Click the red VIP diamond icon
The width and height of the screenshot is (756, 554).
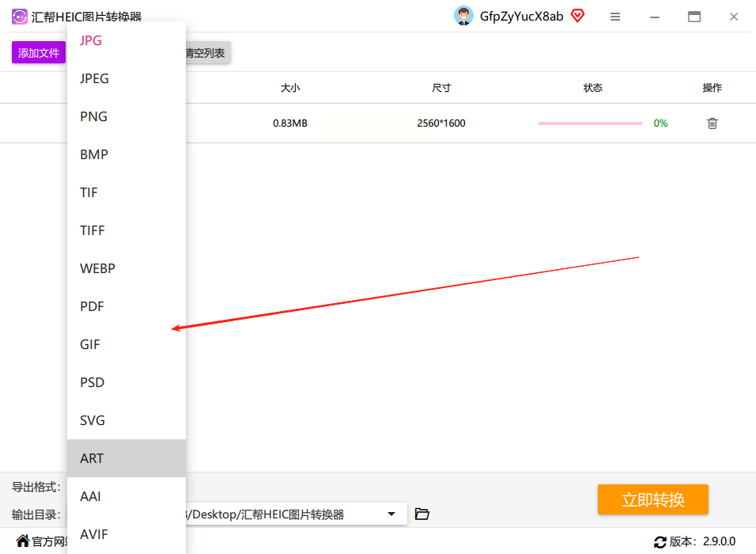577,16
